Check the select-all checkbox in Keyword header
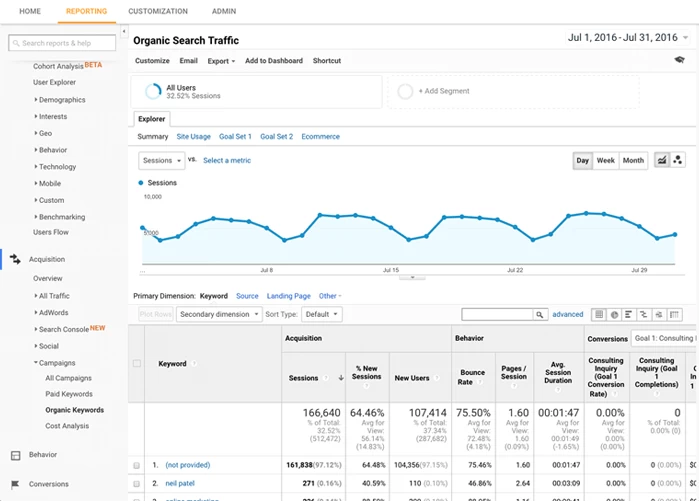The height and width of the screenshot is (501, 699). 137,364
